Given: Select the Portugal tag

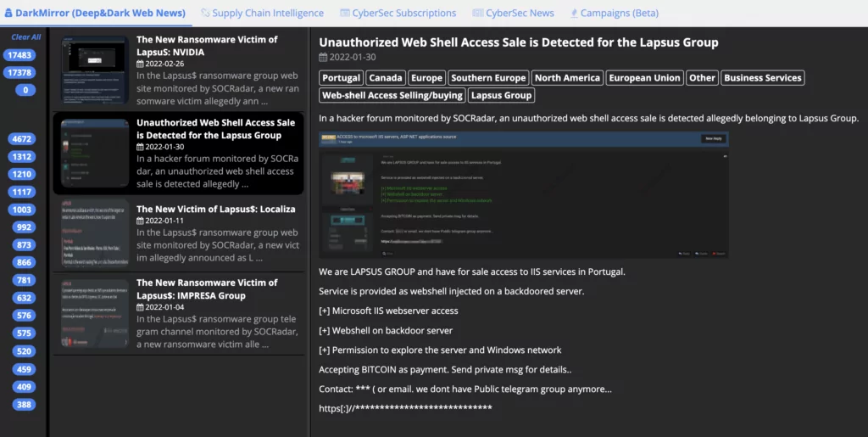Looking at the screenshot, I should pos(342,78).
